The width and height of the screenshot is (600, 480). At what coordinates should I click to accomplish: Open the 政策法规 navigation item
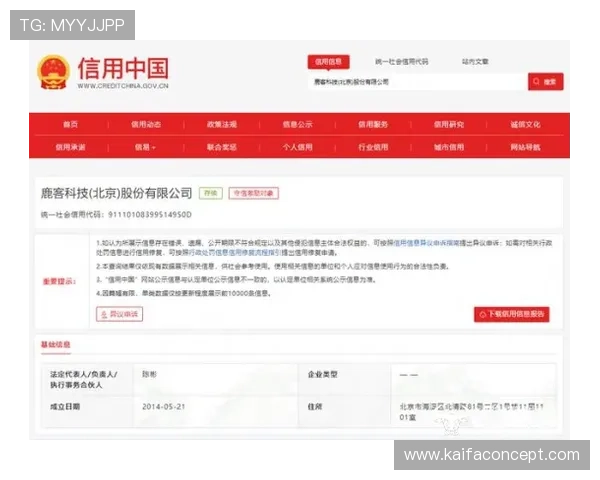click(x=222, y=124)
